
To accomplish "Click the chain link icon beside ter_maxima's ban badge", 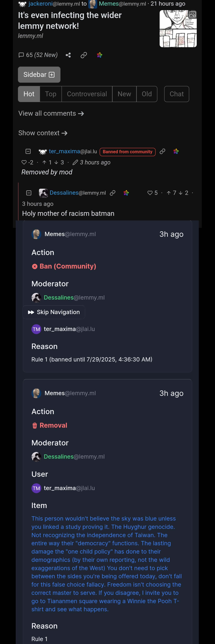I will coord(162,151).
